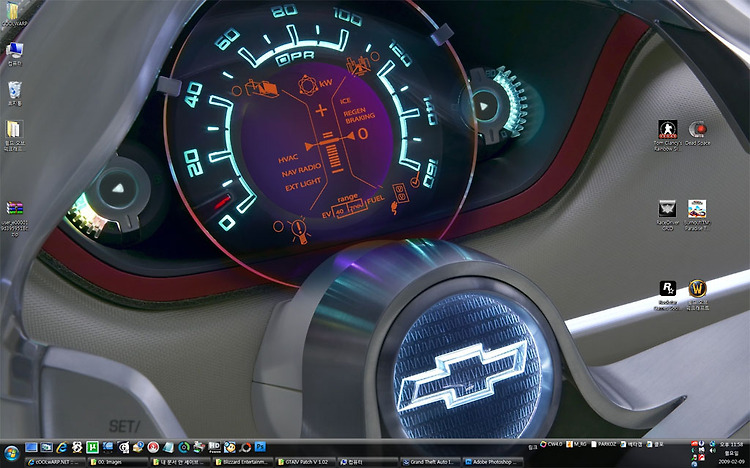
Task: Open the WinRAR archive file on desktop
Action: tap(14, 220)
